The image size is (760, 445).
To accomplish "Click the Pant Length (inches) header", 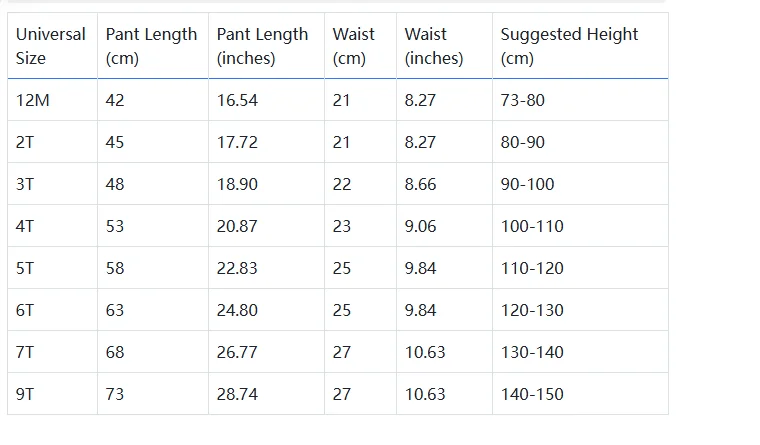I will pos(266,46).
